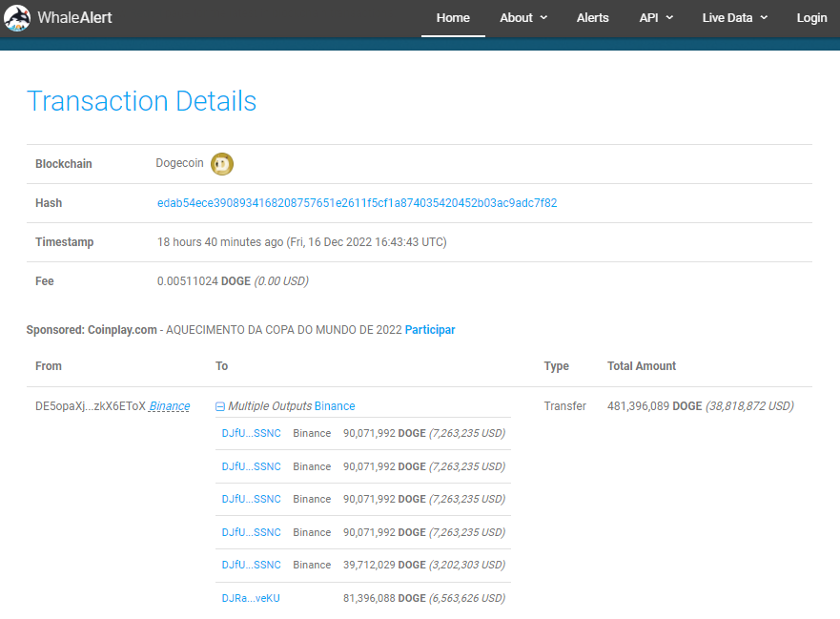The height and width of the screenshot is (619, 840).
Task: Open the Alerts page
Action: click(x=592, y=18)
